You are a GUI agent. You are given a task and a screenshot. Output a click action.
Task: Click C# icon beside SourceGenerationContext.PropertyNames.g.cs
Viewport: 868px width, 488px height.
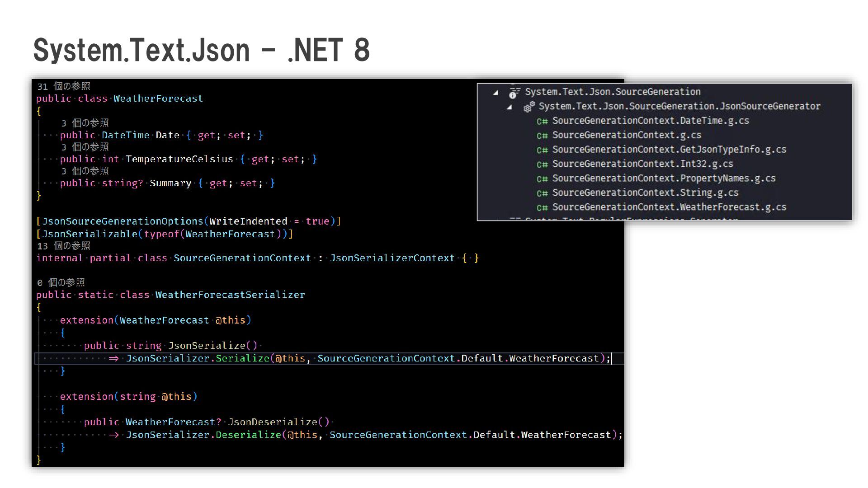542,179
